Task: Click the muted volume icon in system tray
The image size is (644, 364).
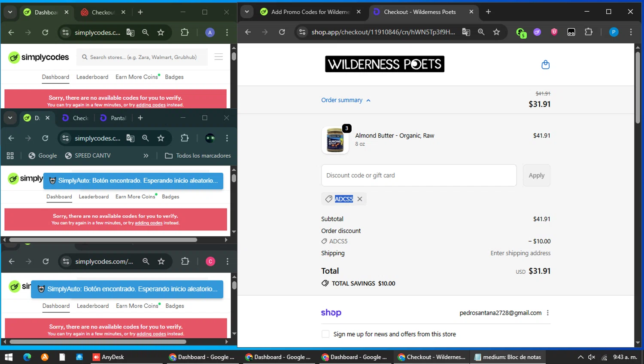Action: (x=592, y=357)
